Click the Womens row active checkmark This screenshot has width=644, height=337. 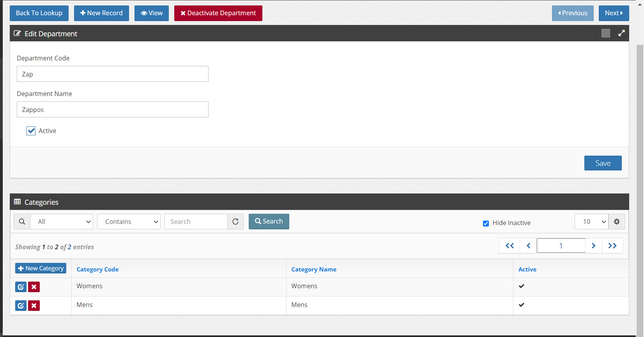click(522, 286)
